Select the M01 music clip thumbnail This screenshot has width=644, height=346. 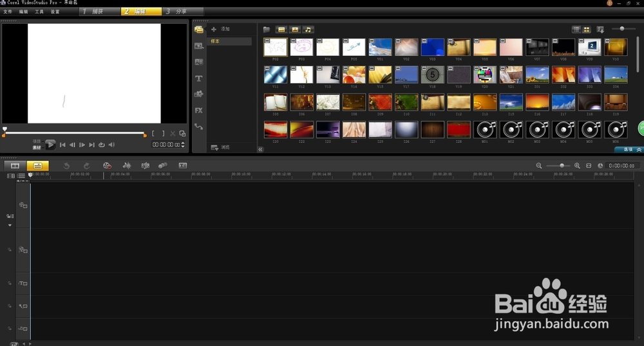[485, 130]
